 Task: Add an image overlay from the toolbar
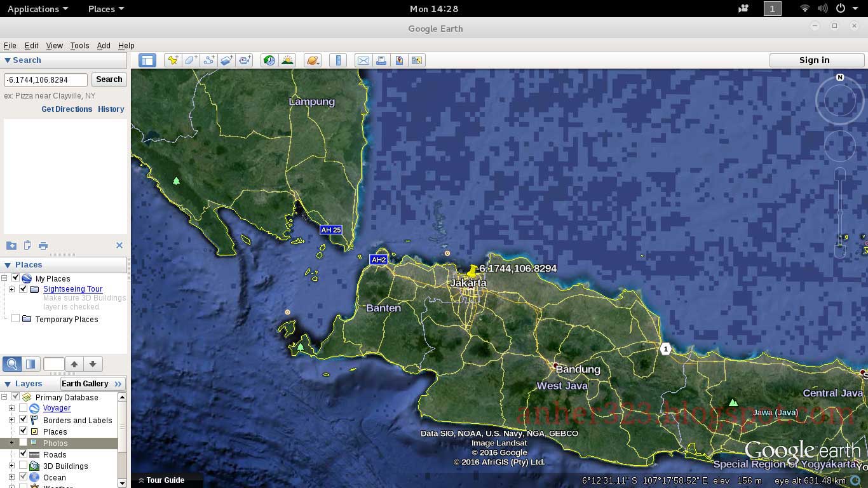click(x=226, y=60)
